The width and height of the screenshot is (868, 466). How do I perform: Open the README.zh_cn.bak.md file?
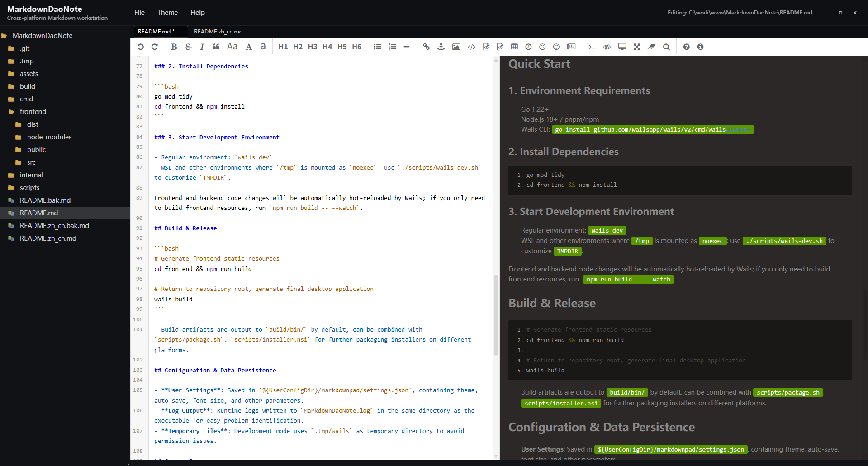pos(54,225)
